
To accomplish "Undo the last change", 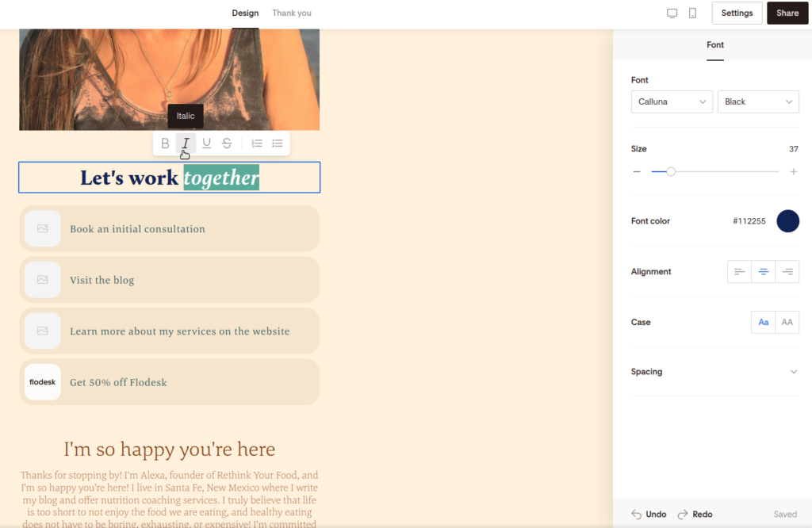I will point(649,514).
